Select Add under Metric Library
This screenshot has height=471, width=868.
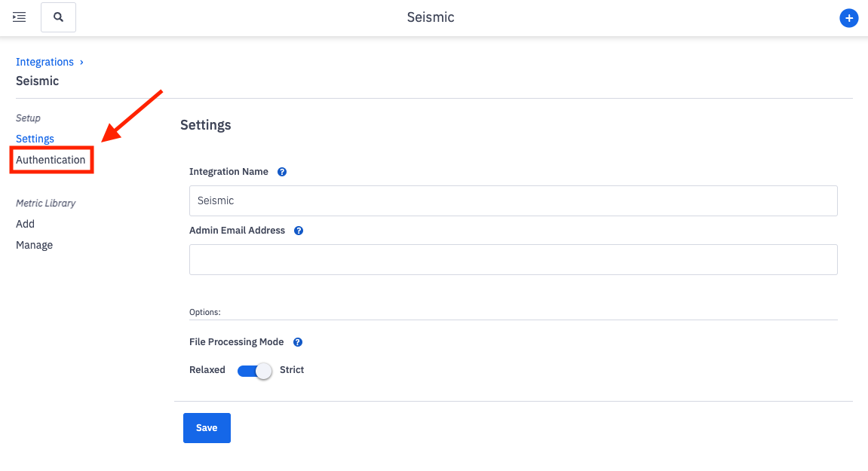pos(25,224)
